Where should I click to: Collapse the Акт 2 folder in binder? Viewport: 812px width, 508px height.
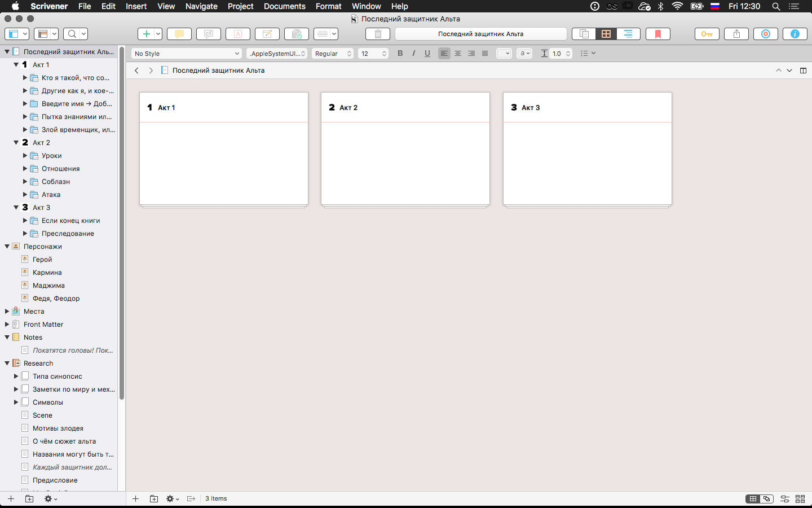coord(16,143)
